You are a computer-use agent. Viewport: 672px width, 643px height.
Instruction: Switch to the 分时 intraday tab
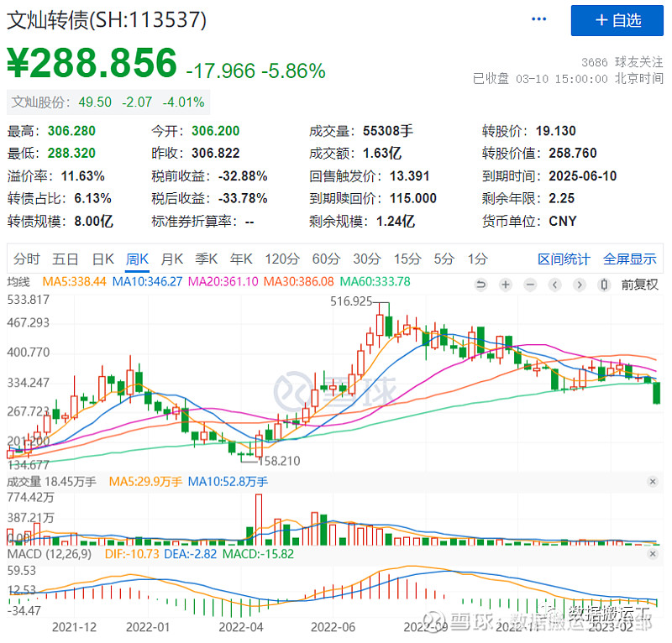26,259
